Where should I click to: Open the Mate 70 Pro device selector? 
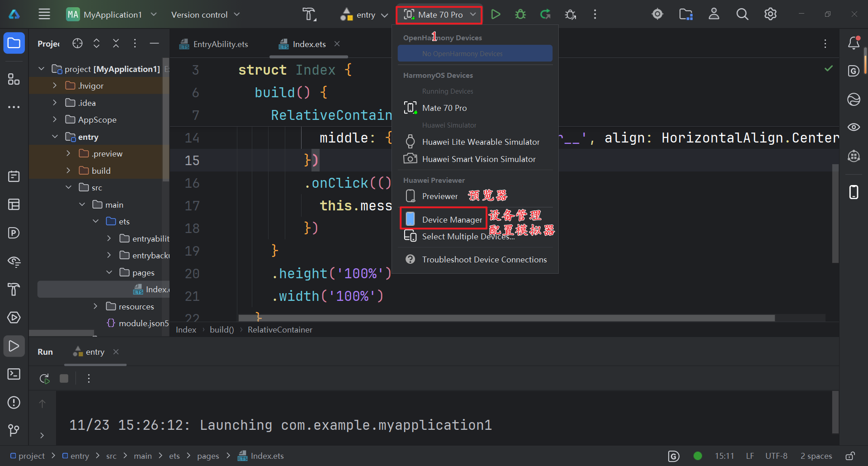click(x=439, y=14)
